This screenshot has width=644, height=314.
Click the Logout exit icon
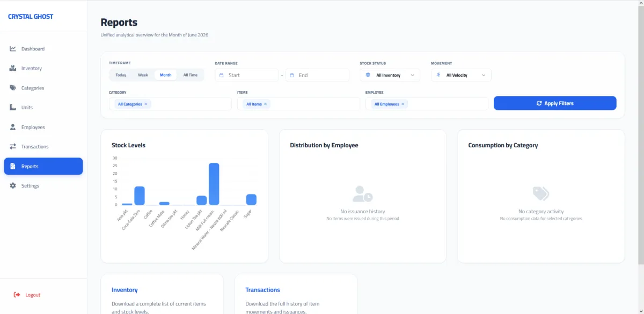(x=17, y=295)
